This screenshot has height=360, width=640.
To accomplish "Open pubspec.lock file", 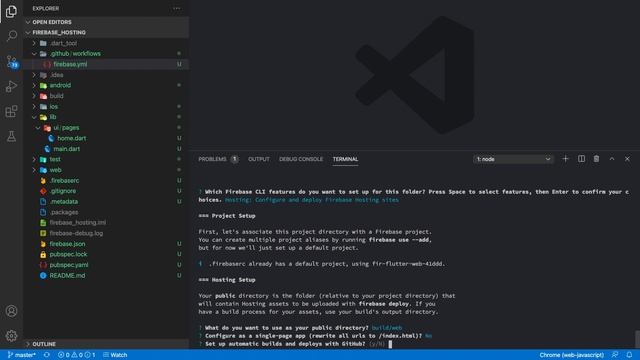I will coord(106,254).
